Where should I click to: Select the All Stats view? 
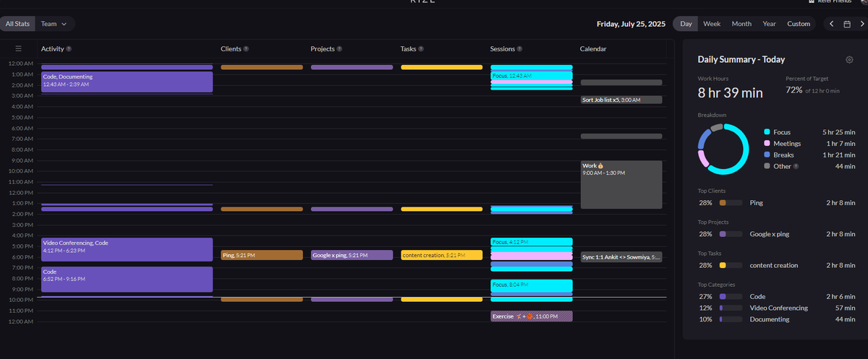click(x=17, y=24)
